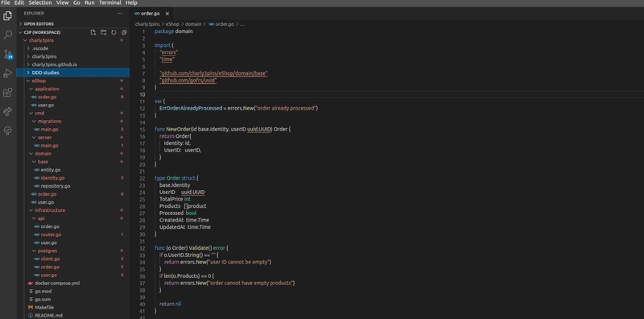Click the ErrOrderAlreadyProcessed variable in code
This screenshot has height=319, width=644.
(x=191, y=108)
